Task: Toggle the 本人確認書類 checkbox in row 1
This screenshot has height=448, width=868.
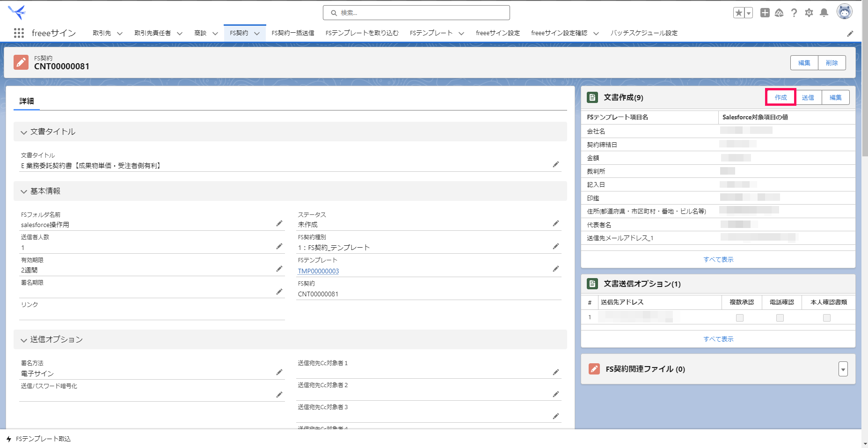Action: pos(827,318)
